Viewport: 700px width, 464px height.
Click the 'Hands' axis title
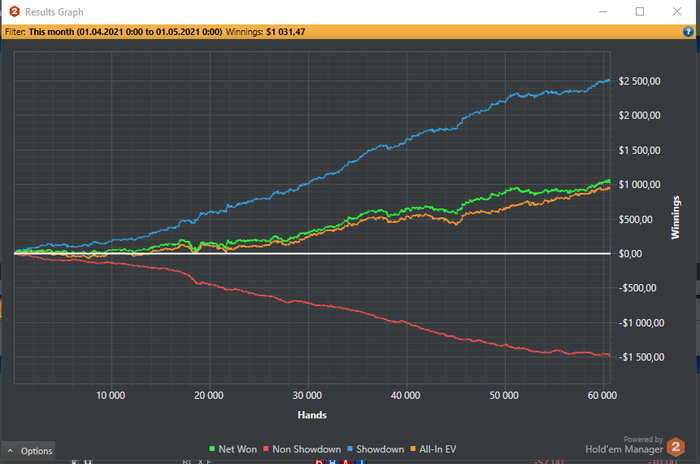(312, 415)
